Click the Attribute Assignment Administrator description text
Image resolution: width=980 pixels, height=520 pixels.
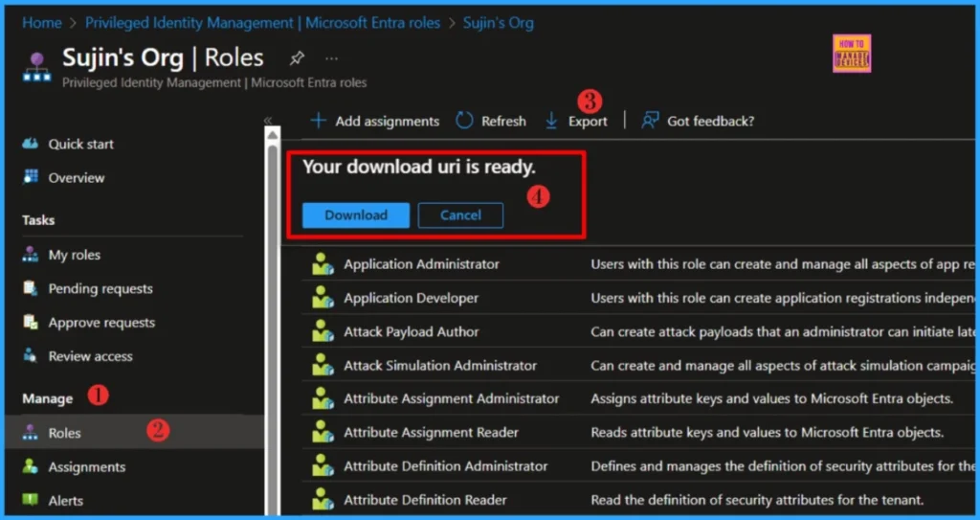pyautogui.click(x=772, y=398)
